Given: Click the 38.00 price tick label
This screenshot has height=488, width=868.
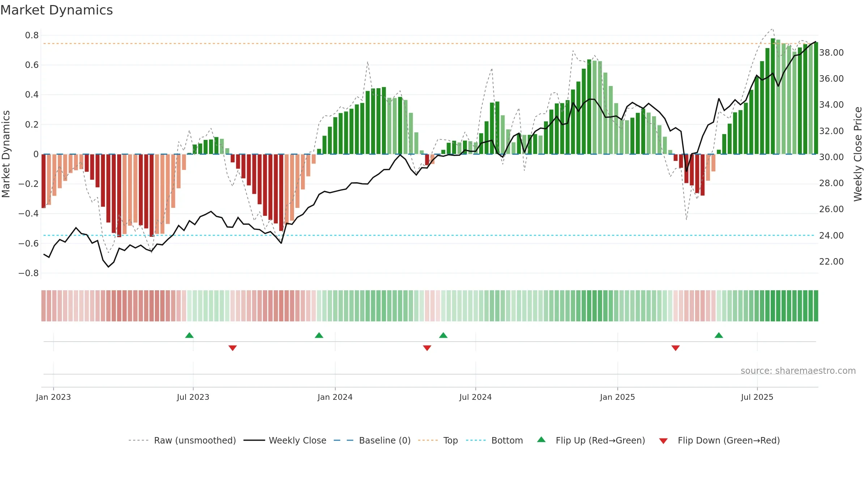Looking at the screenshot, I should pyautogui.click(x=831, y=53).
